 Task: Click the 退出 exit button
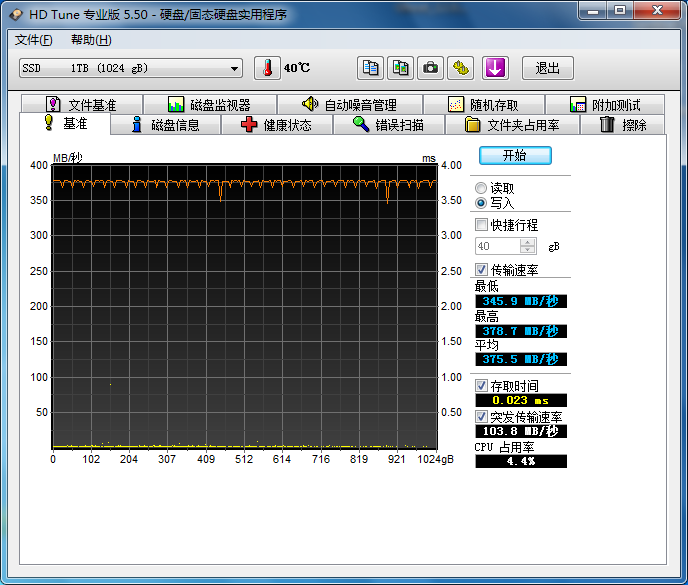[547, 68]
